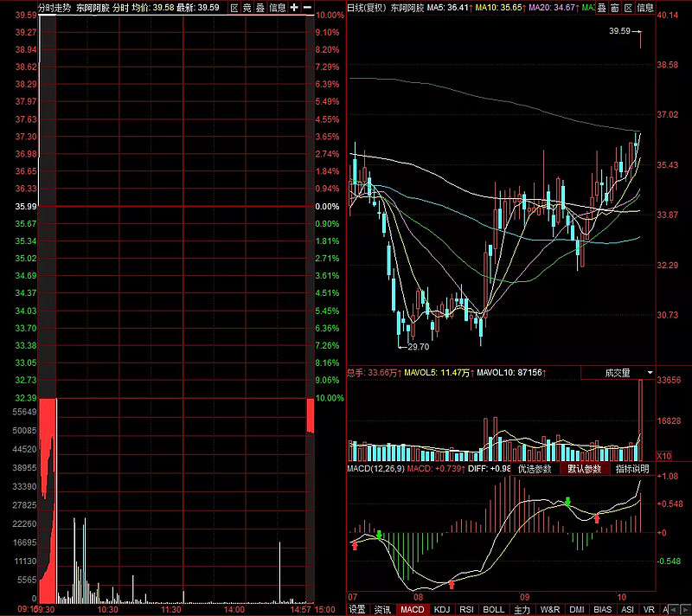Click the 均价: 39.58 average price label
This screenshot has width=692, height=616.
click(x=153, y=8)
